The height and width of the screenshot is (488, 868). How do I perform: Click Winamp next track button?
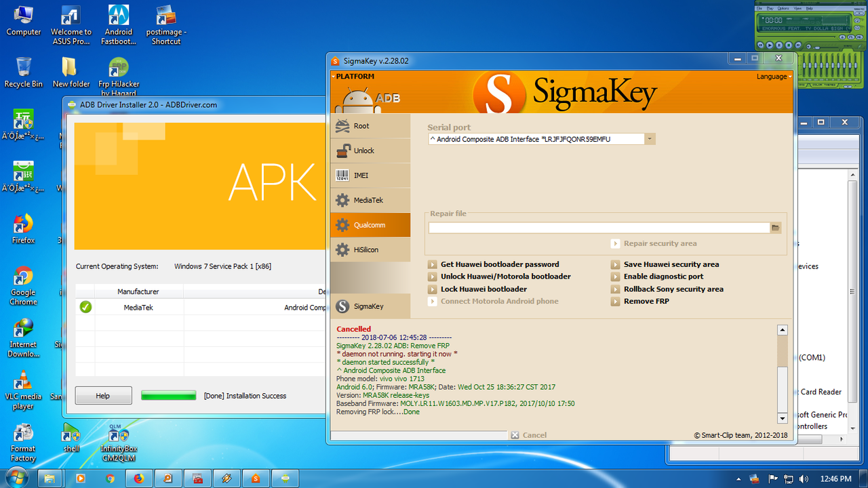tap(798, 45)
